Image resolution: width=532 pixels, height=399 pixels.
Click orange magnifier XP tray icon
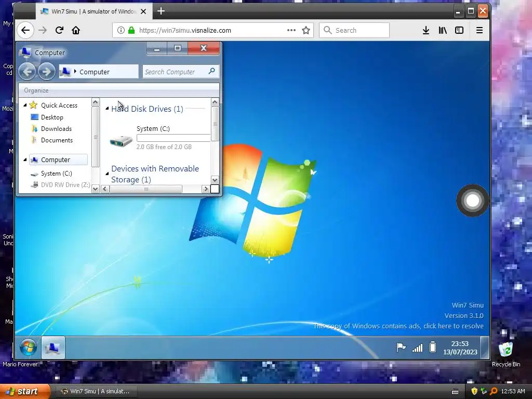tap(494, 391)
